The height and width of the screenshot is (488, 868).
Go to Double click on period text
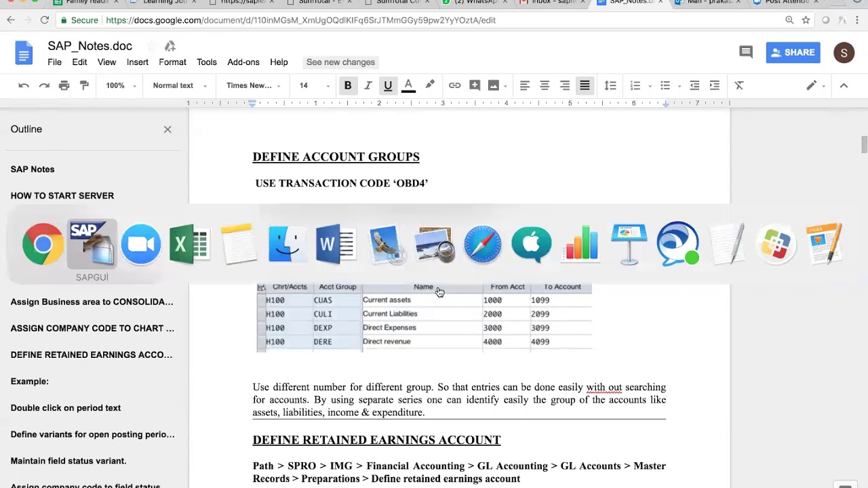(66, 408)
